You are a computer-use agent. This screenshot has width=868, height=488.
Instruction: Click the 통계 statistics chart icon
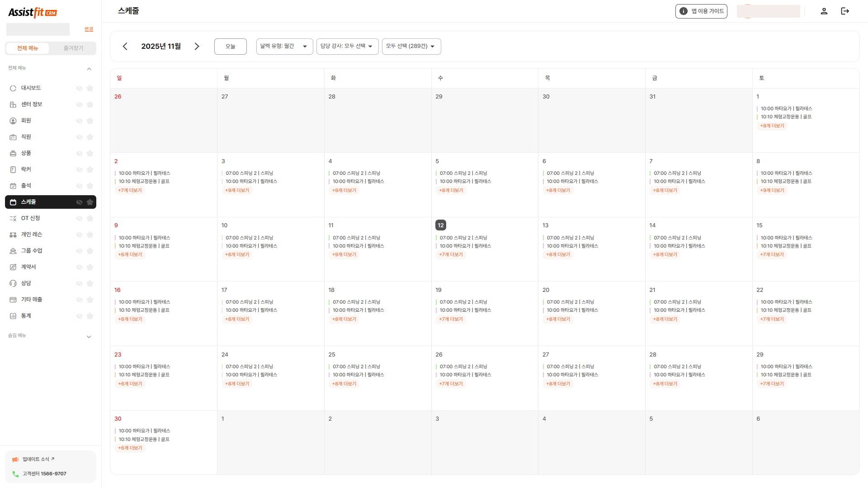(13, 316)
